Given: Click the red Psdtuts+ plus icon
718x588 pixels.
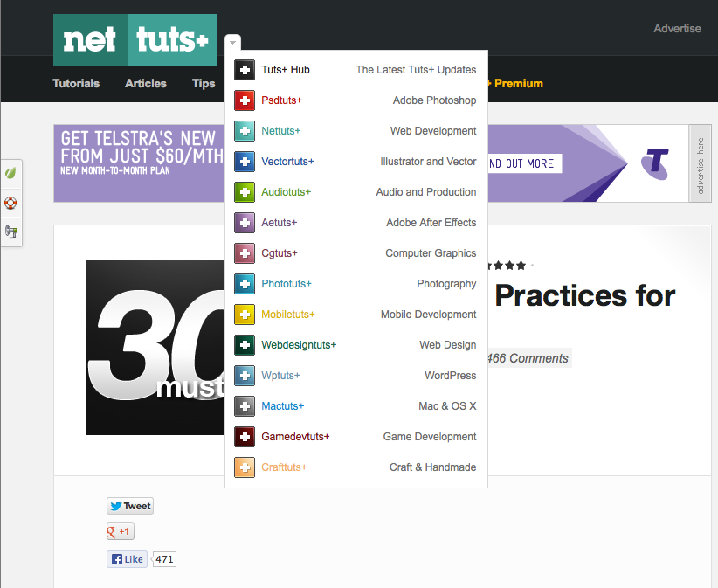Looking at the screenshot, I should pos(245,100).
